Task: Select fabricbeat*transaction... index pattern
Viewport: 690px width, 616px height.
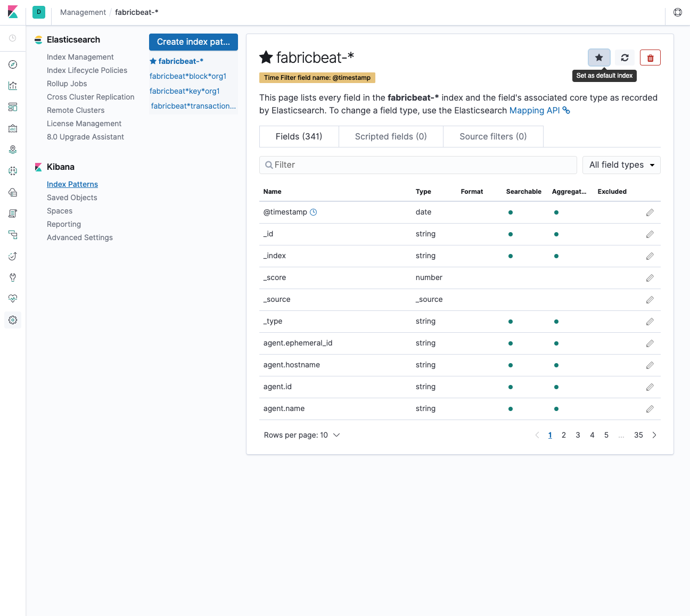Action: click(x=193, y=106)
